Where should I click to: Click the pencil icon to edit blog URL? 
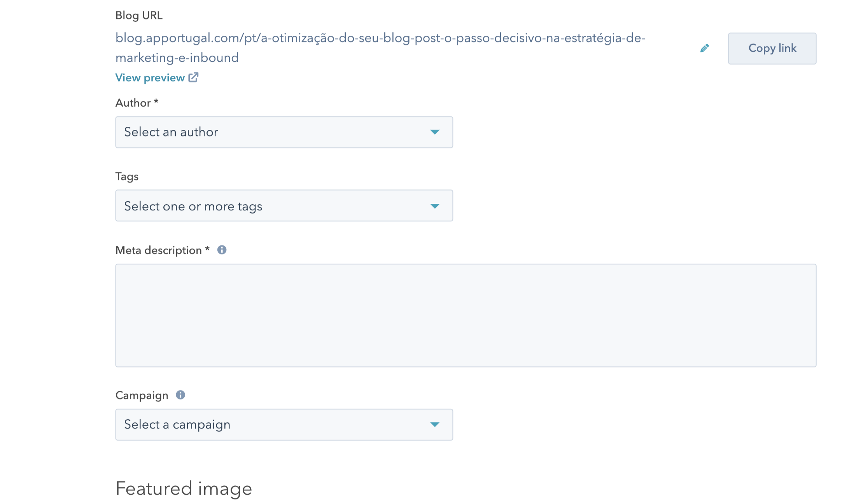pos(704,48)
